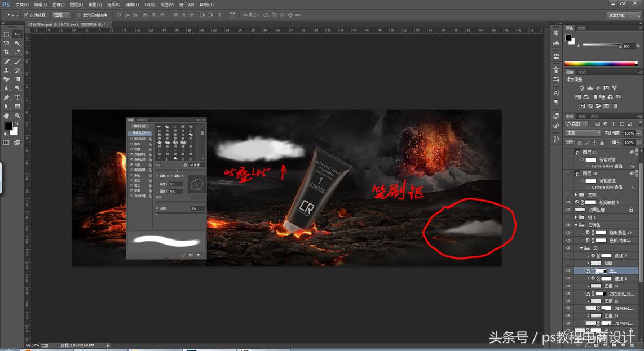Screen dimensions: 644x351
Task: Pick a color from the spectrum bar
Action: (x=601, y=64)
